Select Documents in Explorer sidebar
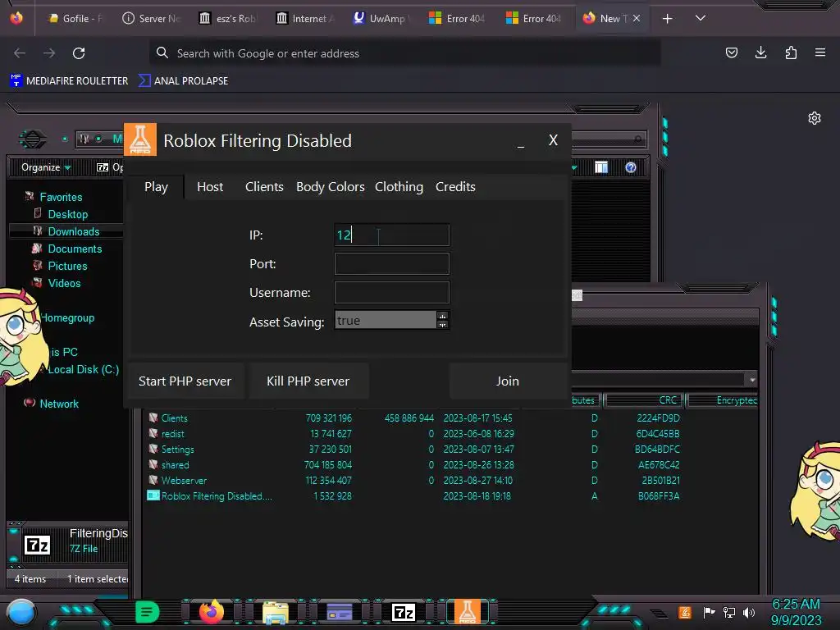Image resolution: width=840 pixels, height=630 pixels. pyautogui.click(x=75, y=249)
